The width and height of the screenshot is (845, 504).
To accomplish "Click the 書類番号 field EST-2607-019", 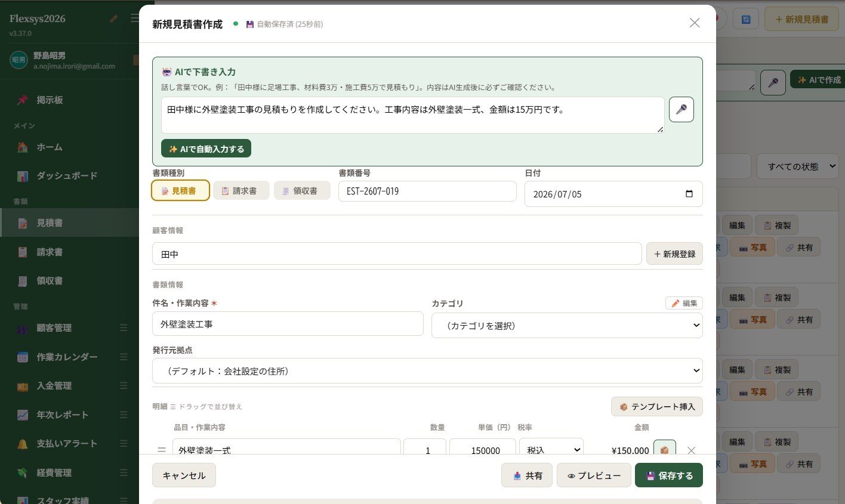I will tap(427, 191).
